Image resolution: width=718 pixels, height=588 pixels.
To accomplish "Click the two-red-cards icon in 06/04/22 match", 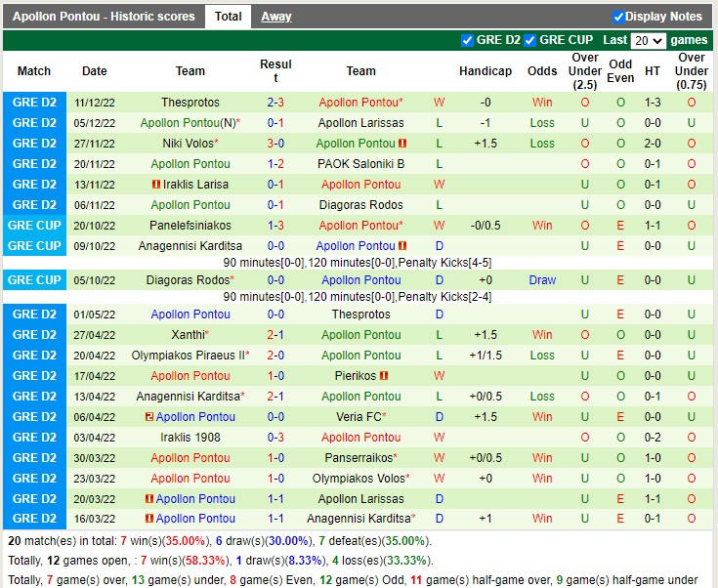I will [148, 417].
